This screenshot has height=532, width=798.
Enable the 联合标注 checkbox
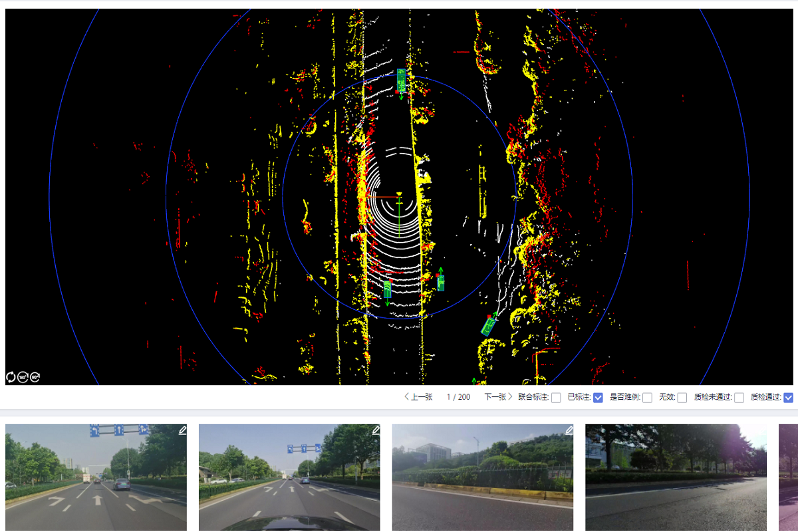[x=556, y=398]
